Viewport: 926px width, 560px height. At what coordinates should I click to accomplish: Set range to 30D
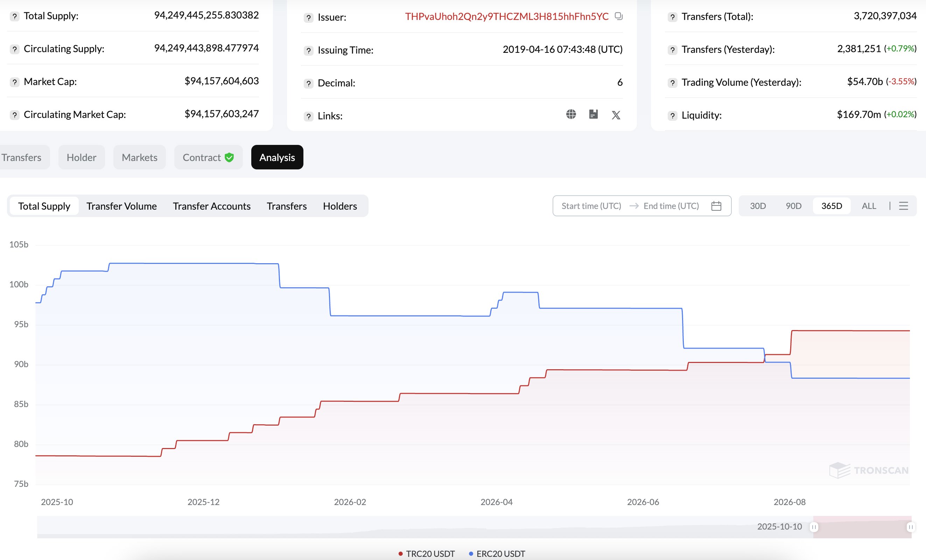pyautogui.click(x=758, y=206)
